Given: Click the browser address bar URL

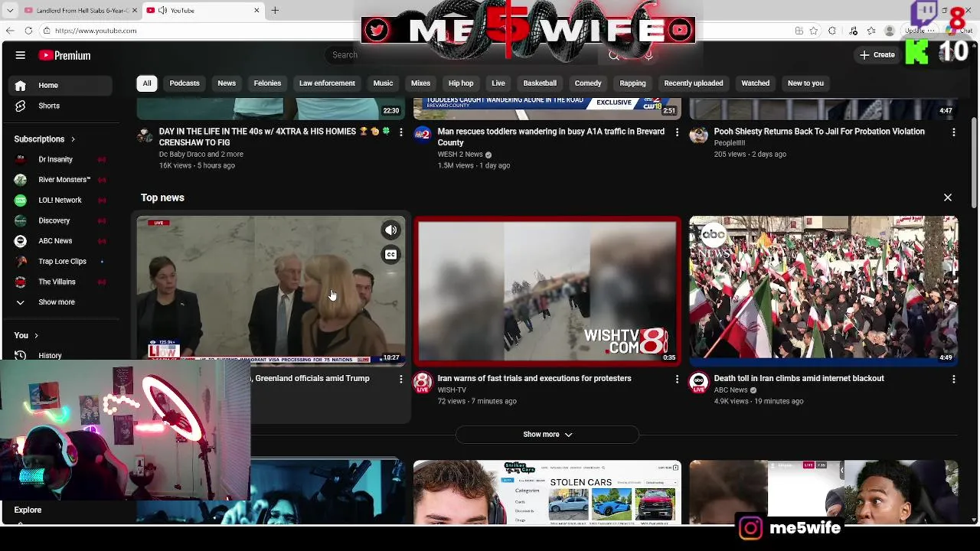Looking at the screenshot, I should 96,31.
